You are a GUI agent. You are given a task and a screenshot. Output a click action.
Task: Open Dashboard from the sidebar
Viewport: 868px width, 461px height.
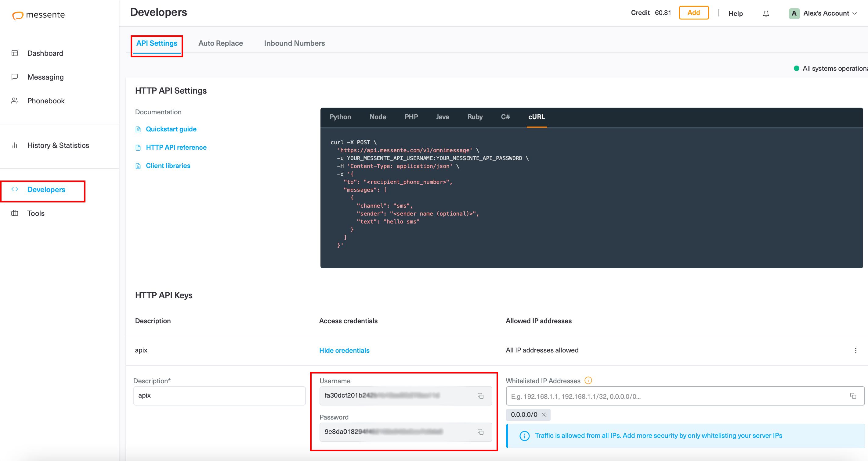click(x=45, y=53)
